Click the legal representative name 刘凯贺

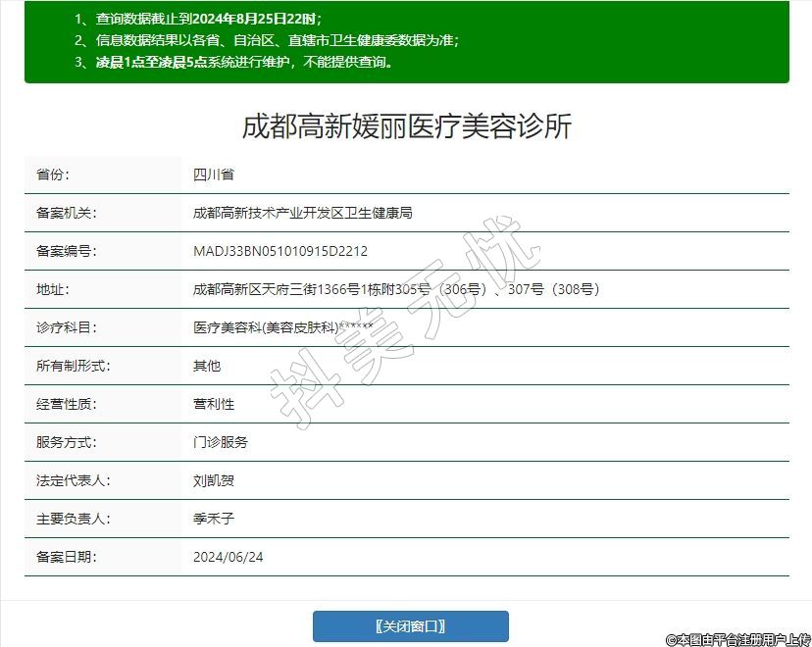pyautogui.click(x=214, y=480)
